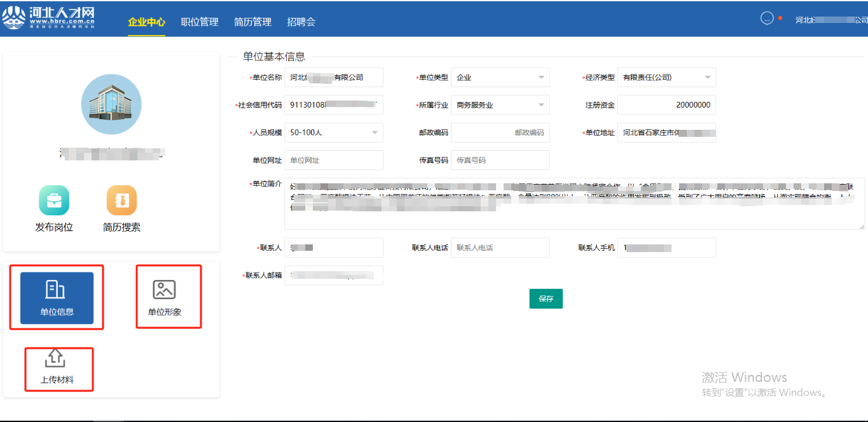868x422 pixels.
Task: Expand the 单位类型 dropdown
Action: point(500,78)
